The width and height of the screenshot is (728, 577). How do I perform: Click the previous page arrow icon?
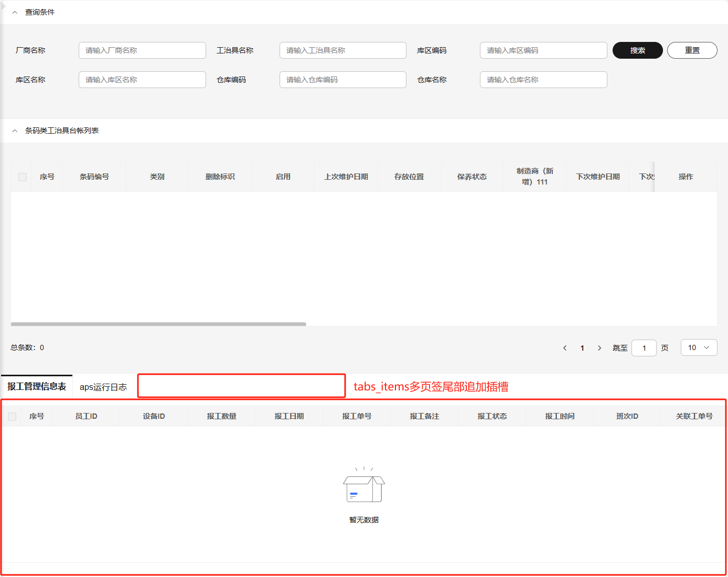(x=565, y=348)
